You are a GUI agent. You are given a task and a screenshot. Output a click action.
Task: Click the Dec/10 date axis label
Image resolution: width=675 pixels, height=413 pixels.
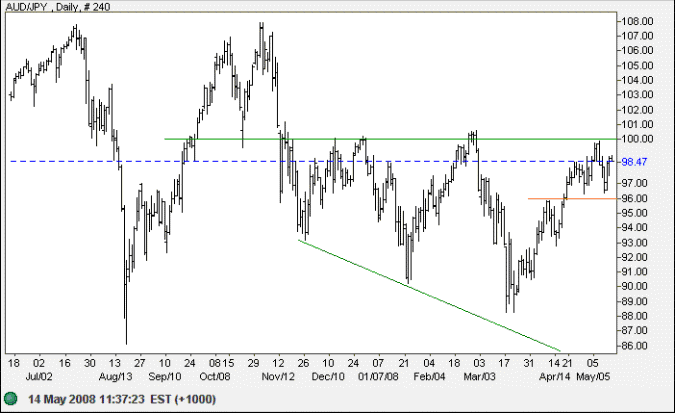pyautogui.click(x=328, y=376)
